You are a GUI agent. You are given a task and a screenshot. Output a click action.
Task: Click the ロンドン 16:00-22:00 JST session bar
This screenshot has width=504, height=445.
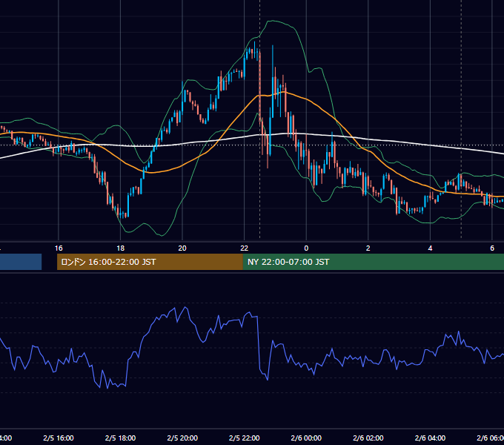[150, 262]
